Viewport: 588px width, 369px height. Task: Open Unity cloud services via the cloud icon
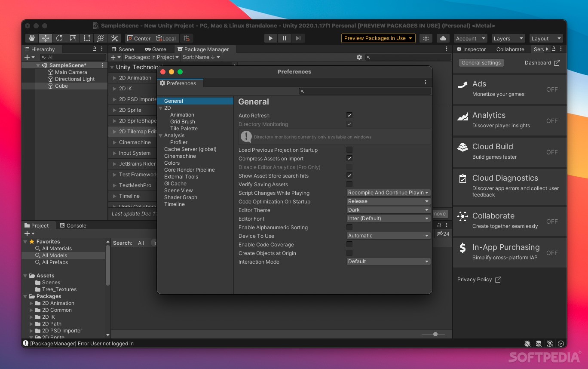point(443,38)
